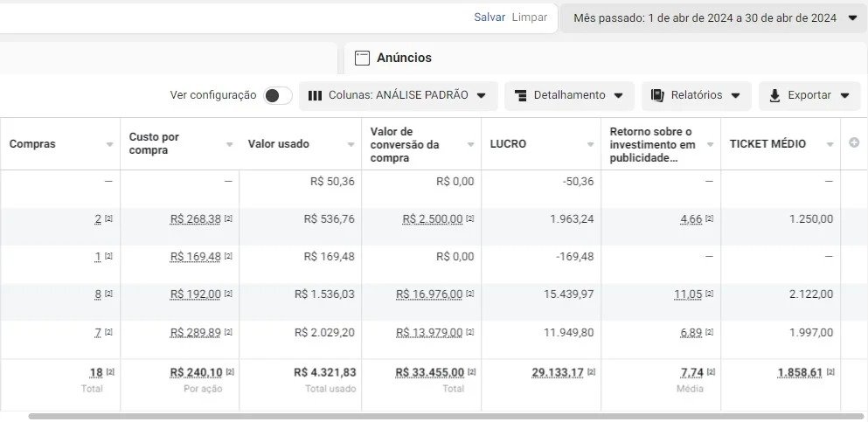This screenshot has width=868, height=422.
Task: Click the Limpar link
Action: click(529, 17)
